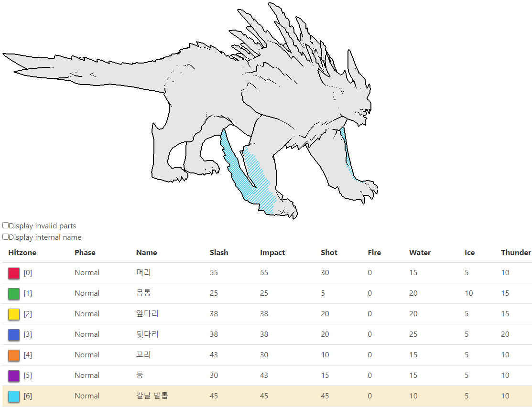Click the red swatch for hitzone [0]
This screenshot has width=532, height=407.
point(14,273)
